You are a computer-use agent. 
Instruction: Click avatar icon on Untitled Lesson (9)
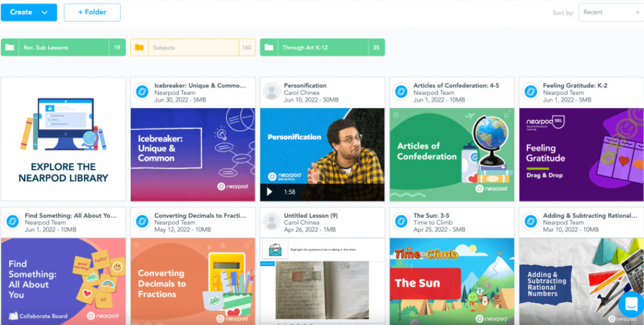pos(272,222)
